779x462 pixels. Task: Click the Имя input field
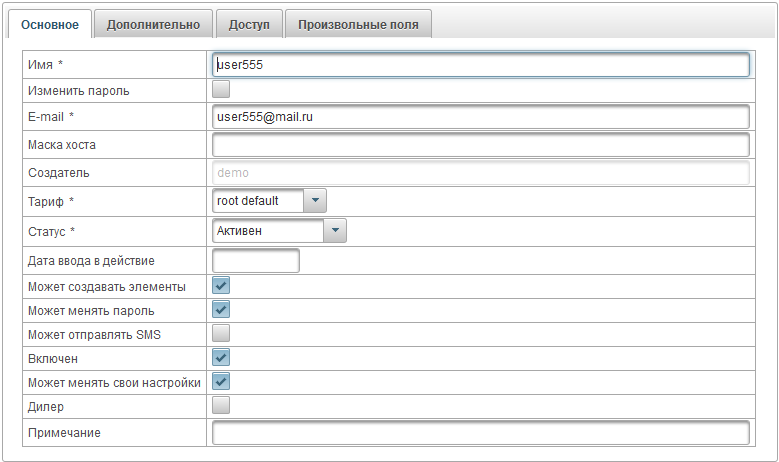[x=480, y=65]
